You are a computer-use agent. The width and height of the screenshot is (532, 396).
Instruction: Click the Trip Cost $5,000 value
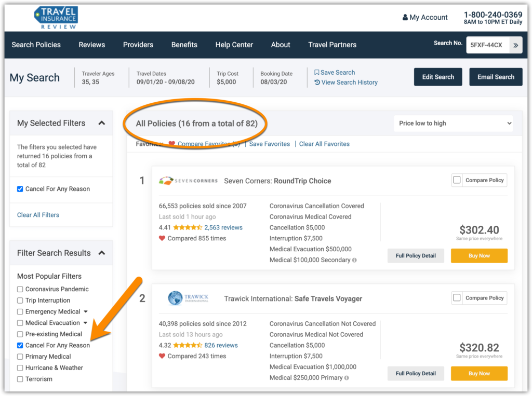tap(227, 81)
